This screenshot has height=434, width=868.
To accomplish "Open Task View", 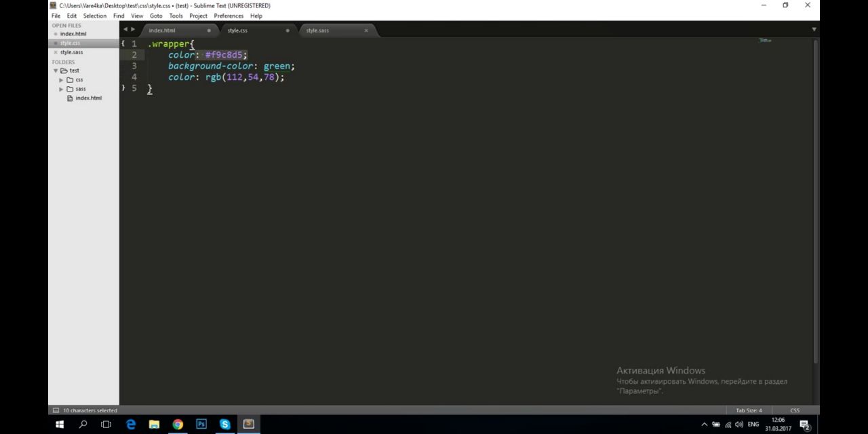I will pyautogui.click(x=106, y=425).
